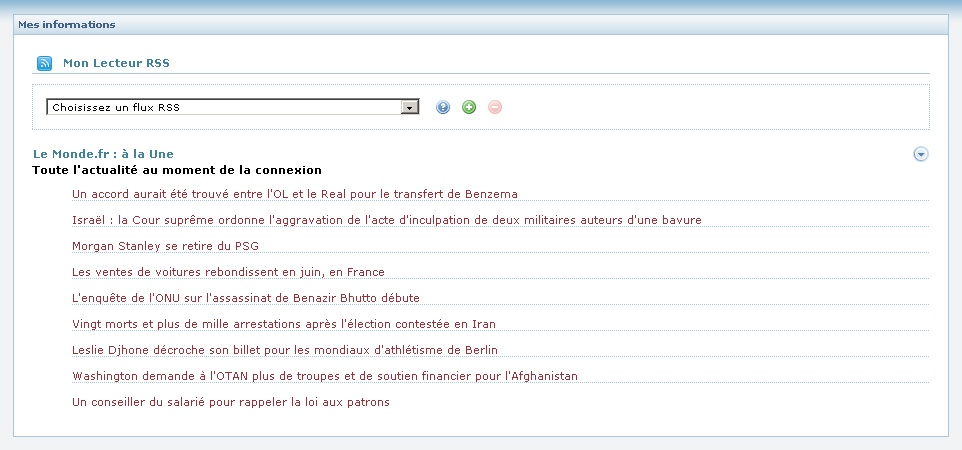Read the Benazir Bhutto ONU investigation article
Screen dimensions: 962x450
[246, 298]
